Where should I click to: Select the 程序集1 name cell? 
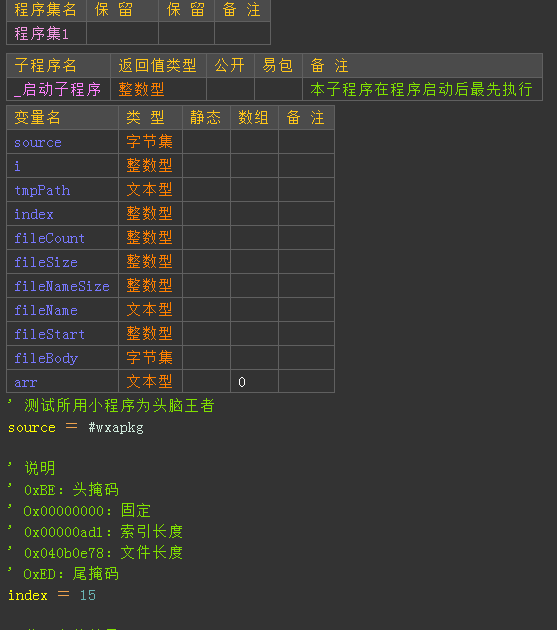47,33
